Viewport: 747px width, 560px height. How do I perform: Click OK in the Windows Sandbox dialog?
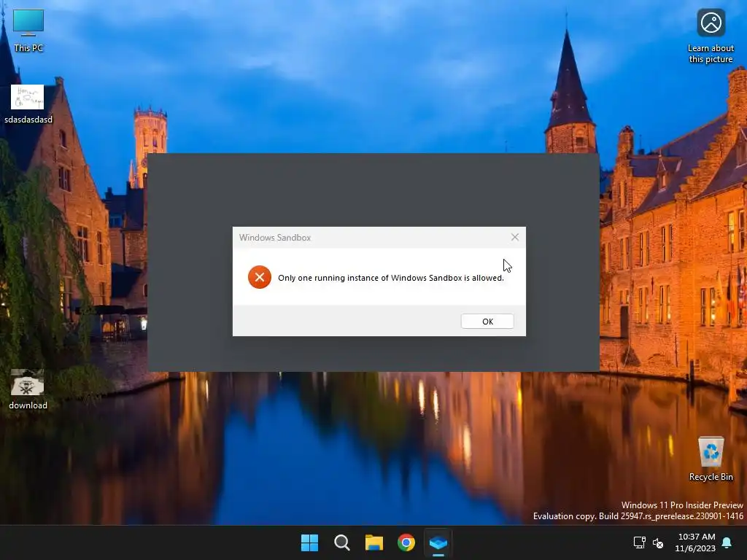pyautogui.click(x=487, y=322)
